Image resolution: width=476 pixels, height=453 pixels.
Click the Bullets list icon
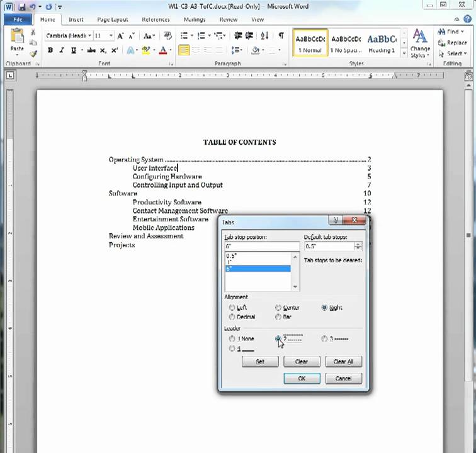[x=184, y=36]
